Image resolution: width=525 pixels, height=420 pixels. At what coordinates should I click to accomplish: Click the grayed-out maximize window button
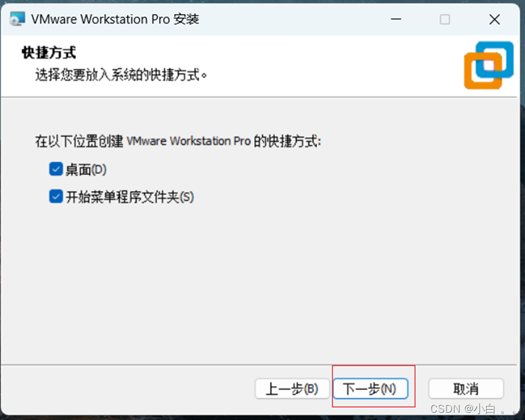coord(445,19)
